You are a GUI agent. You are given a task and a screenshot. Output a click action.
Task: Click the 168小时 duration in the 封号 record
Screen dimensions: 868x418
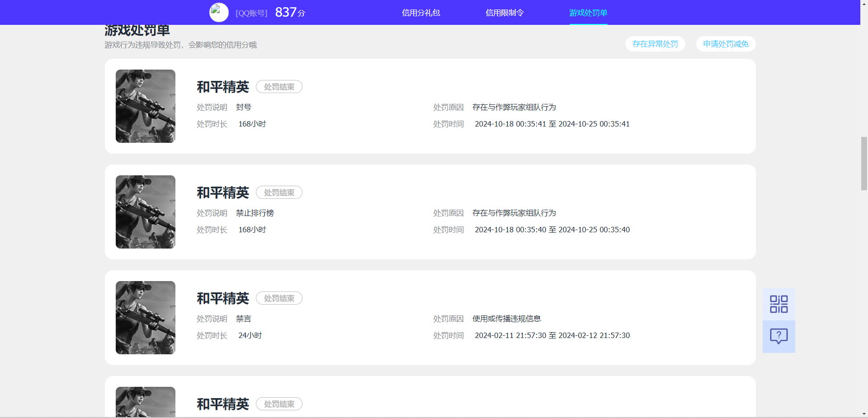coord(252,124)
